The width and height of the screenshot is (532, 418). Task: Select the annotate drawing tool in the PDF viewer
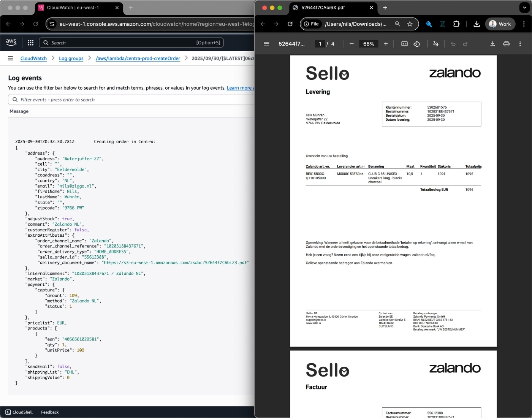[436, 44]
